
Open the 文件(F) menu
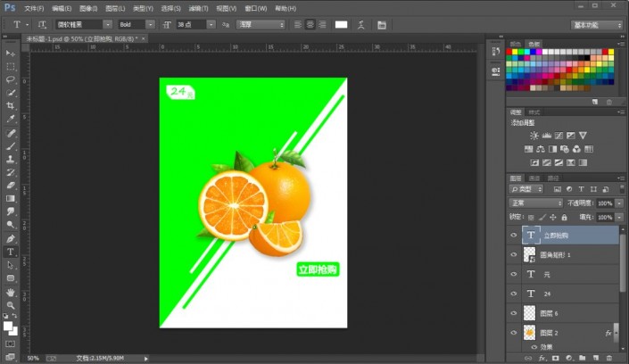tap(34, 8)
